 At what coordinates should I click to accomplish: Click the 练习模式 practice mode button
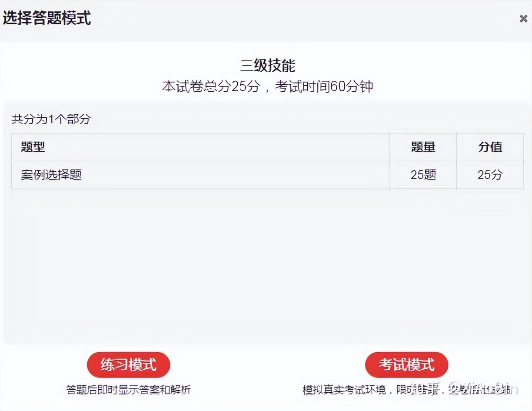pos(128,365)
